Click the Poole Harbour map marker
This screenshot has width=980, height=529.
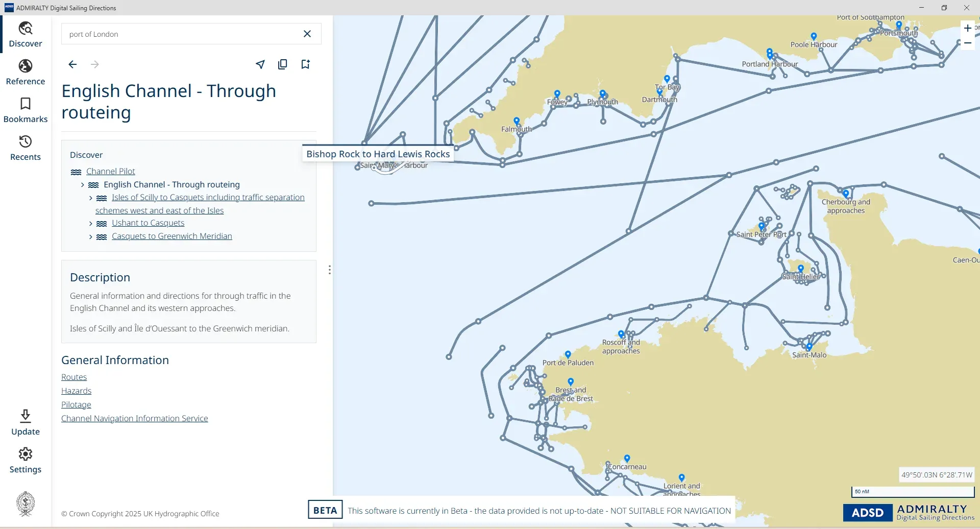pos(814,36)
